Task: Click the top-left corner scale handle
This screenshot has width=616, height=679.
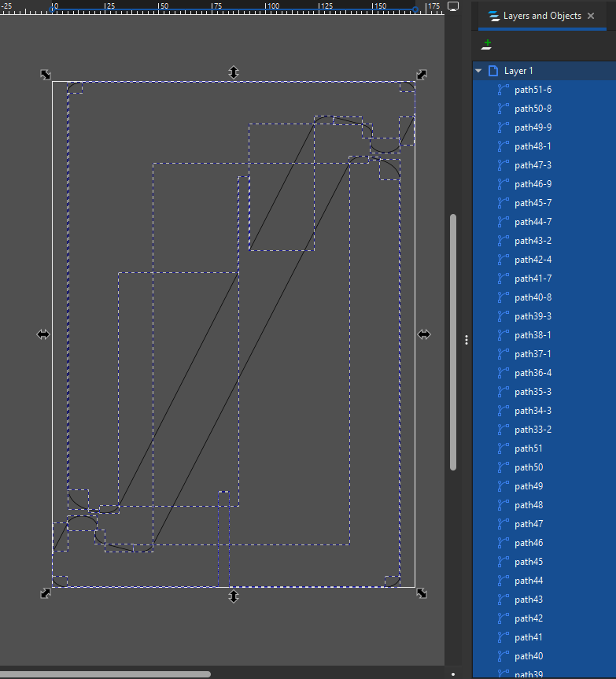Action: tap(46, 75)
